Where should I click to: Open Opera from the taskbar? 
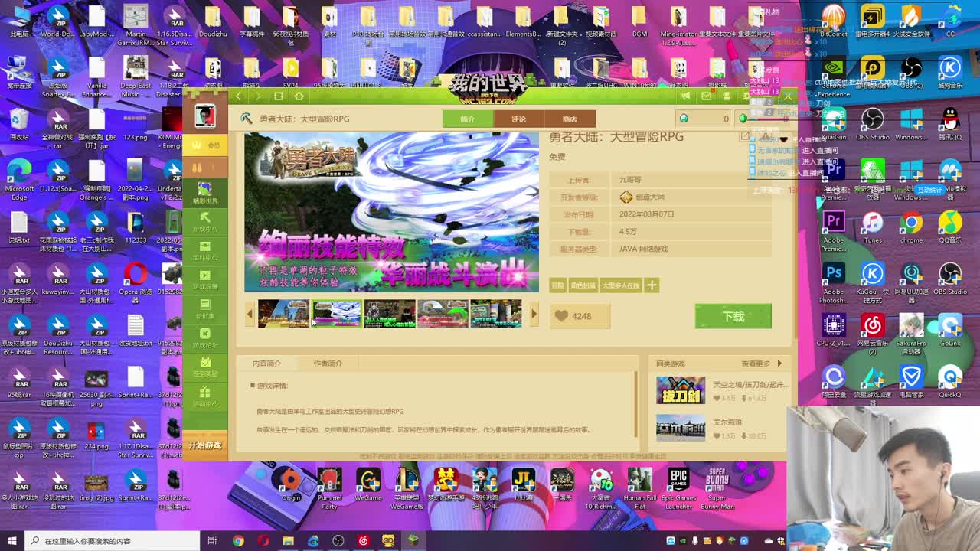tap(263, 541)
